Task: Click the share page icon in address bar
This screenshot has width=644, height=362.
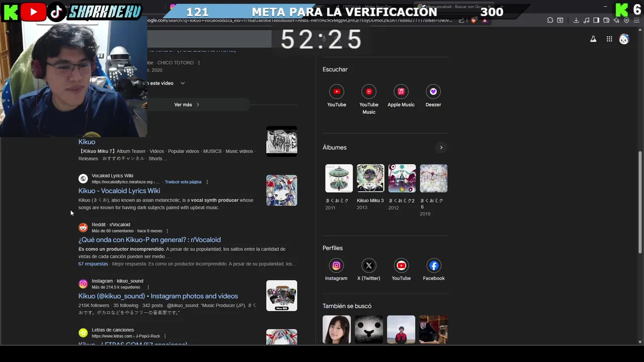Action: click(461, 20)
